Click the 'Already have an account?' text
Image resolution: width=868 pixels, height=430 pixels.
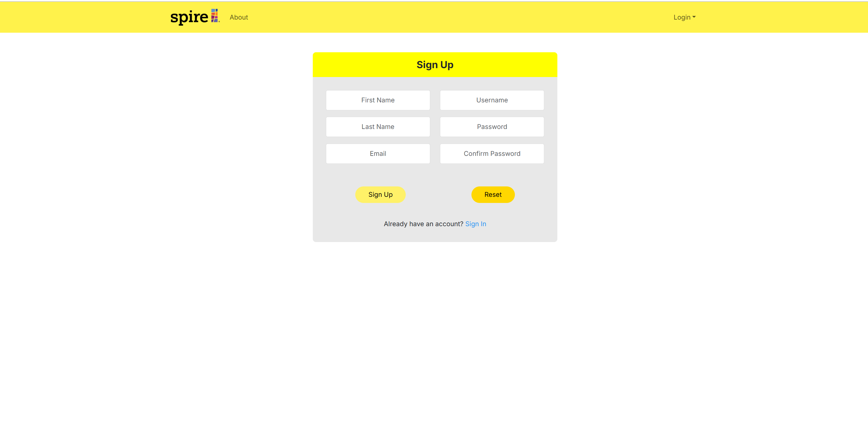tap(423, 224)
